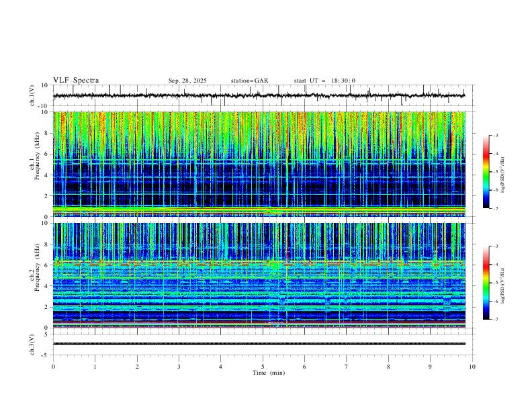The height and width of the screenshot is (411, 532).
Task: Select the date label "Sep. 28, 2025"
Action: (187, 81)
